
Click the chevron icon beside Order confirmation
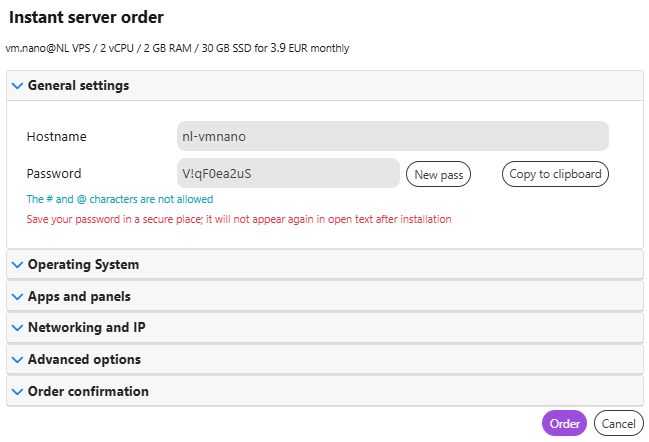17,392
